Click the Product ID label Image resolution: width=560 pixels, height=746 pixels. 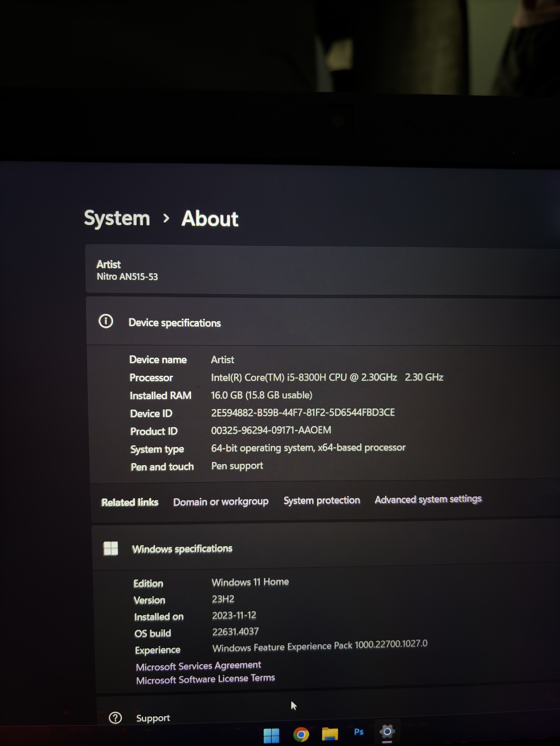154,431
